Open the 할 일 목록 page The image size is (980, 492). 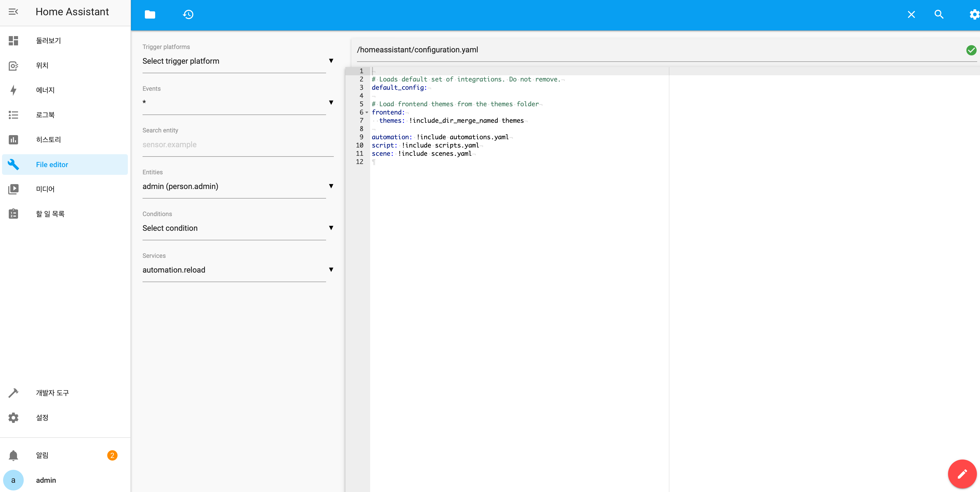coord(65,214)
